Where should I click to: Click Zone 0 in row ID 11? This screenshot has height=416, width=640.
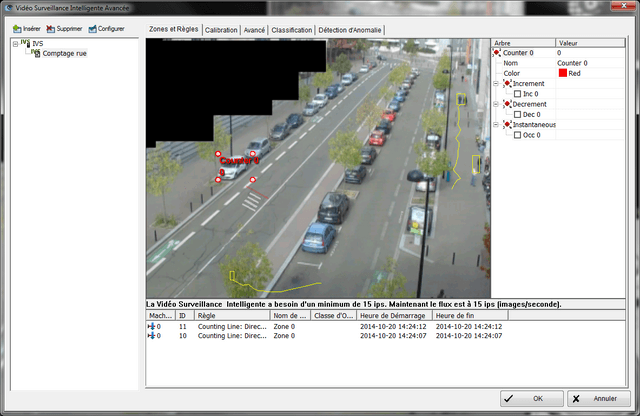point(284,327)
